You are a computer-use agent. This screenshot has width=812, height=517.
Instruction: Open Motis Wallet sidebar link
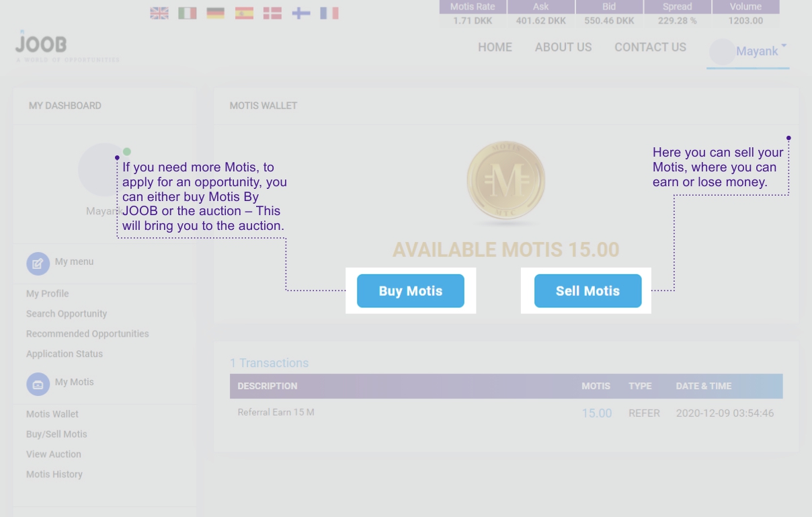(x=52, y=414)
